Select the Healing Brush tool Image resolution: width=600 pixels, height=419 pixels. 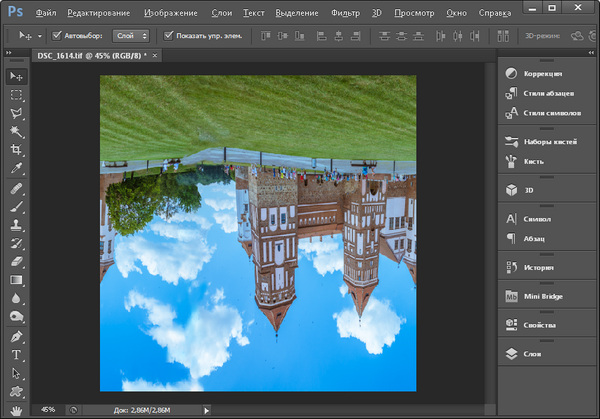pos(16,189)
